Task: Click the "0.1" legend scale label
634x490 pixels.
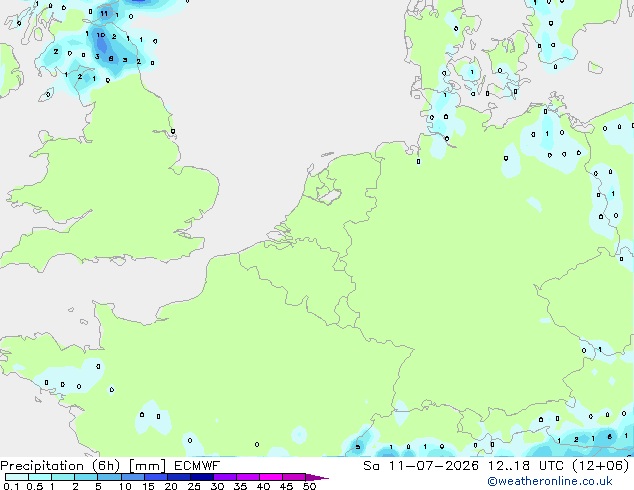Action: pyautogui.click(x=11, y=486)
